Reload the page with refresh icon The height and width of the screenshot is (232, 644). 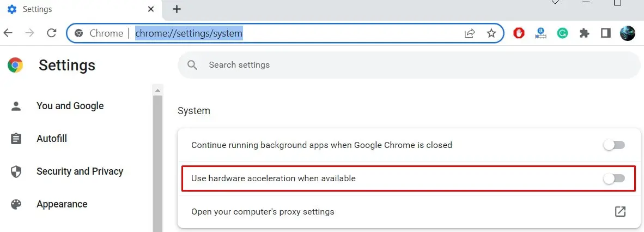point(52,33)
